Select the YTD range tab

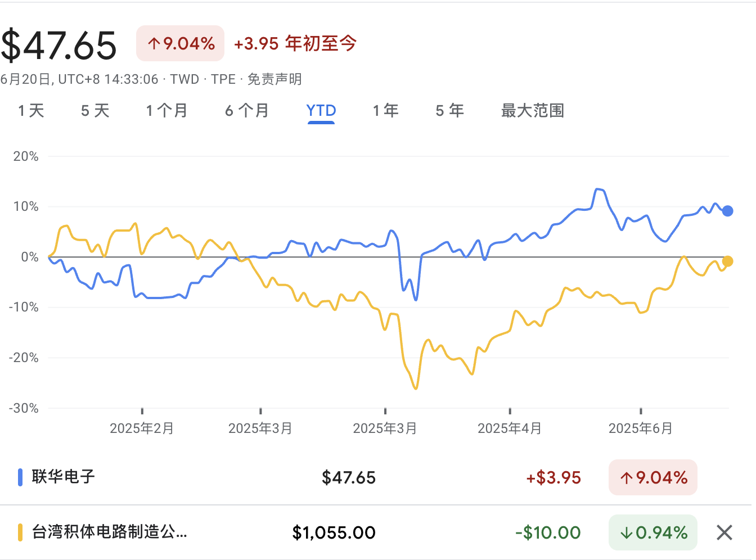(321, 111)
